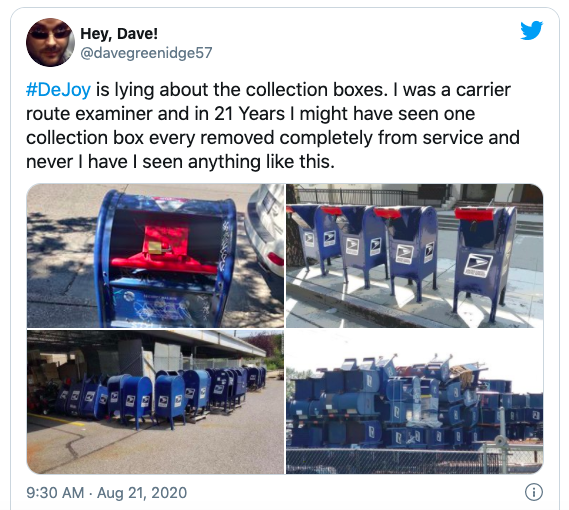Click the tweet text about collection boxes
Screen dimensions: 569x510
tap(273, 126)
